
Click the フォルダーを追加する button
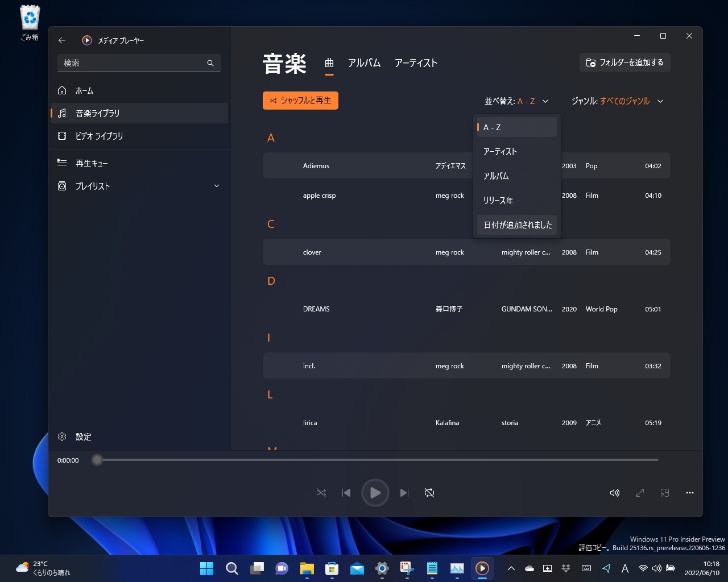tap(624, 63)
